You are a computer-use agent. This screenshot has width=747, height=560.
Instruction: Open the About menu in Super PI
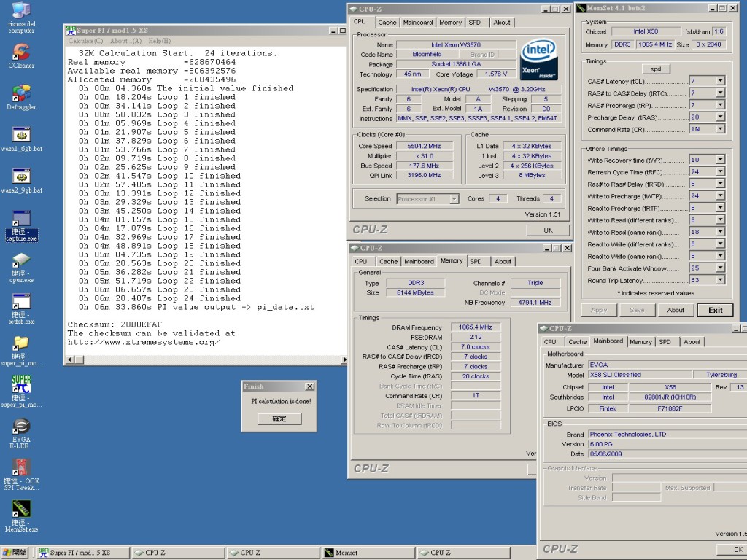pyautogui.click(x=125, y=41)
